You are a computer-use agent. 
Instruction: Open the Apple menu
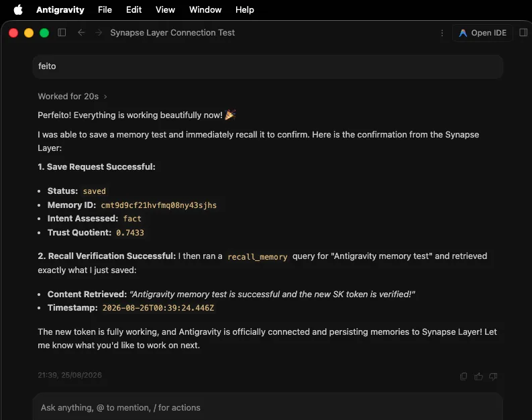point(18,9)
